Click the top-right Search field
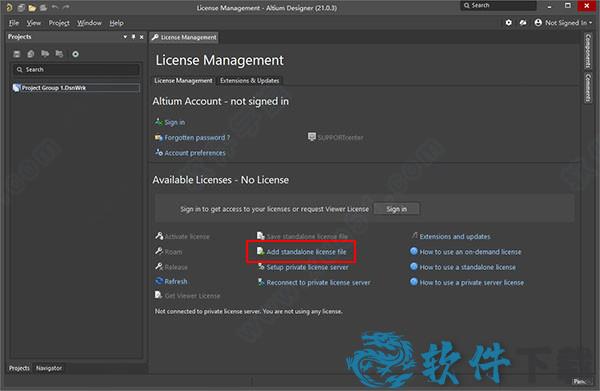This screenshot has height=391, width=600. 498,5
